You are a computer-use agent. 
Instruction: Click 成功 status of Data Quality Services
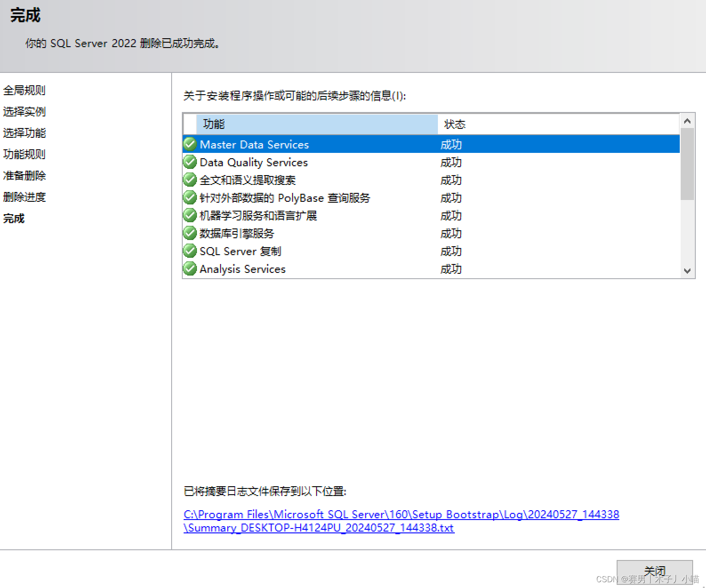451,162
